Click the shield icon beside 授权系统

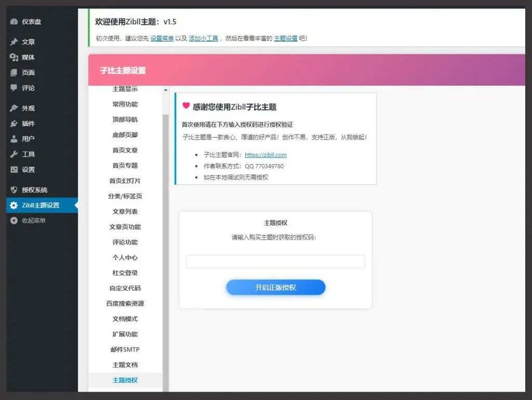14,190
